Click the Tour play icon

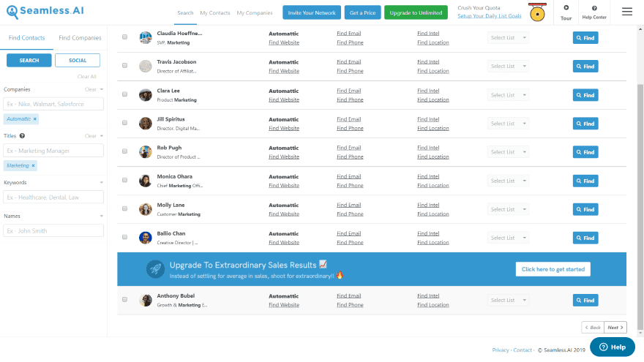click(x=566, y=8)
